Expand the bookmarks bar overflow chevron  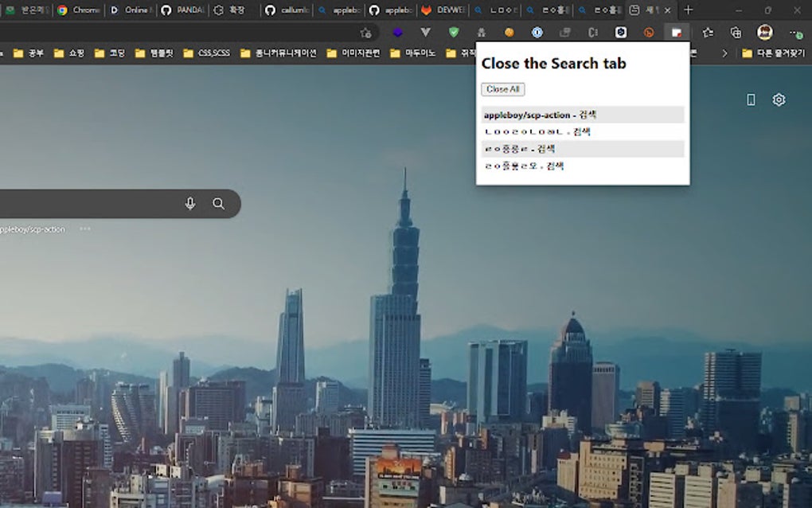click(724, 53)
